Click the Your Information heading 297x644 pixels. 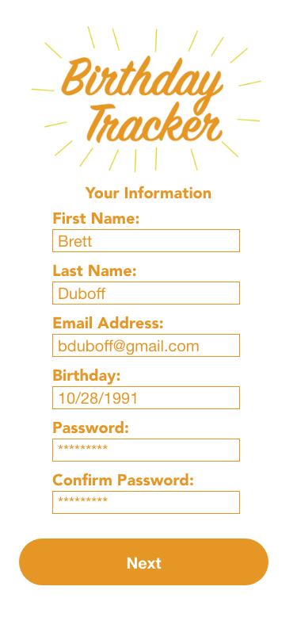click(x=148, y=193)
